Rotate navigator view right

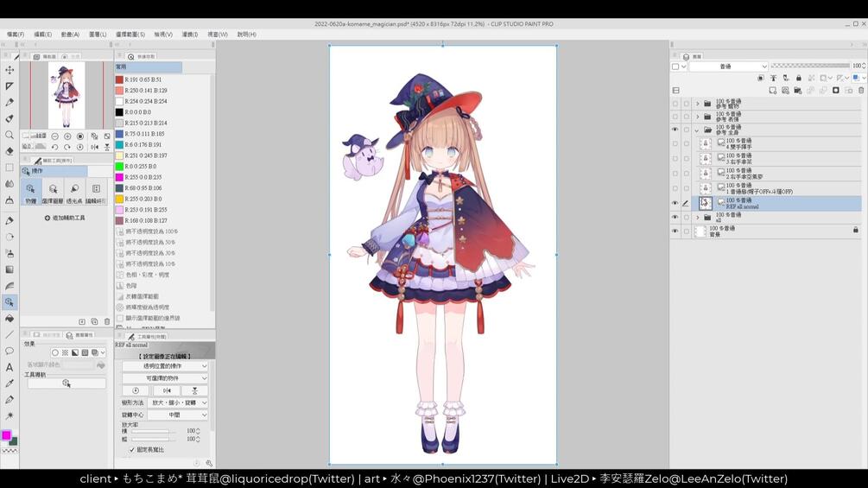(67, 147)
